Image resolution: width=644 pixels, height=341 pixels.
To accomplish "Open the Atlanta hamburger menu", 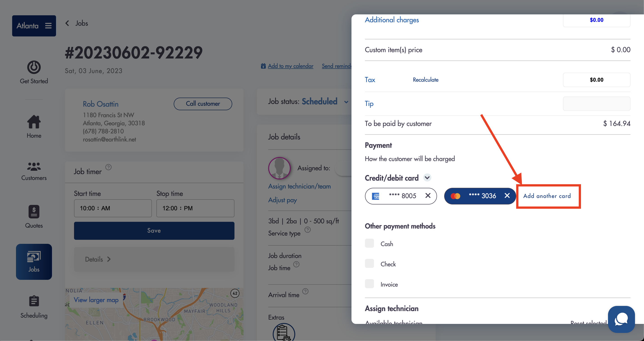I will [48, 26].
